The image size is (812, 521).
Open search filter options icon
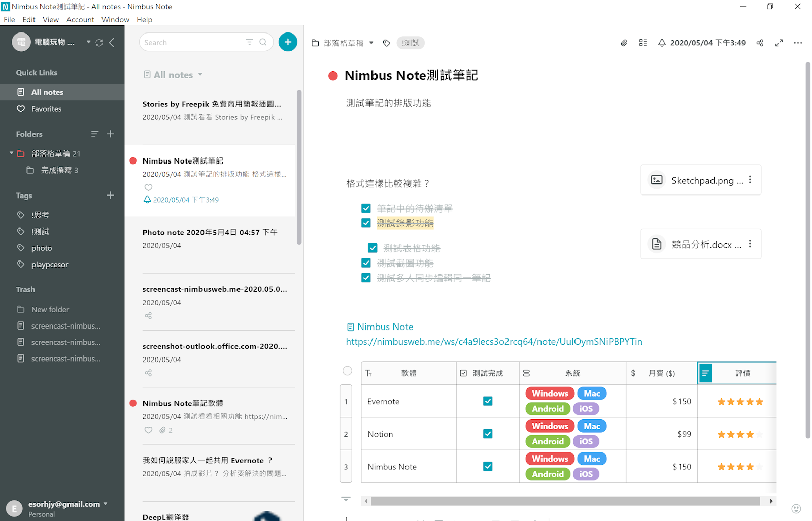pyautogui.click(x=249, y=42)
